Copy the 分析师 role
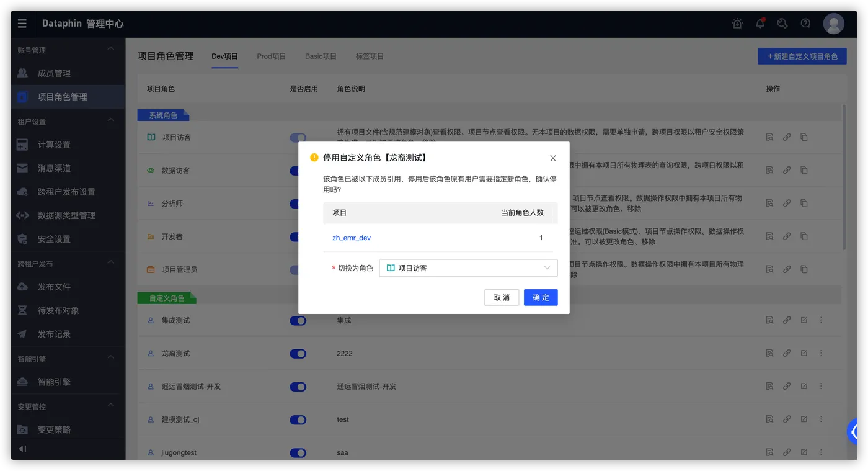Screen dimensions: 868x471 804,203
